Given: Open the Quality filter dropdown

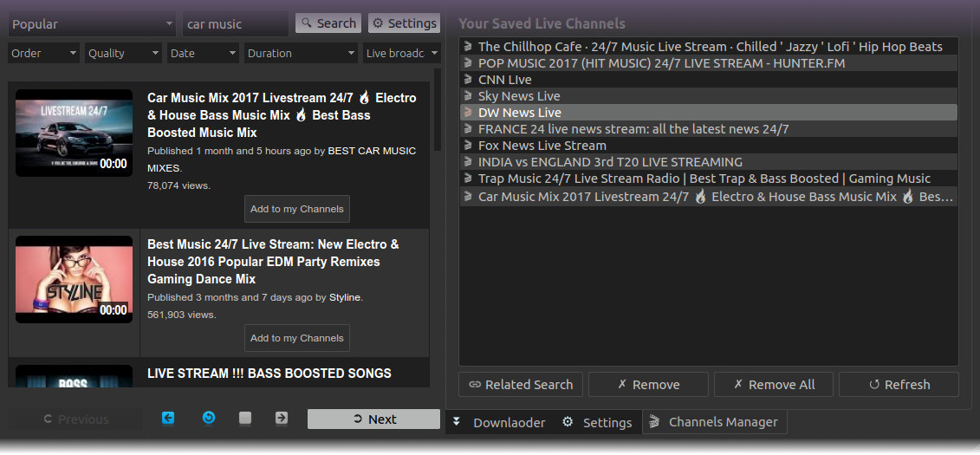Looking at the screenshot, I should (123, 53).
